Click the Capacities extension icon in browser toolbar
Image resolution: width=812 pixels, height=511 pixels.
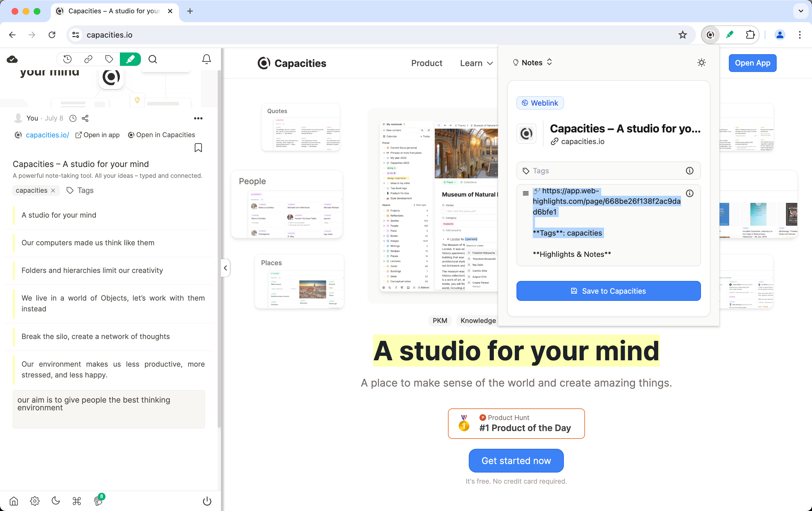coord(710,35)
